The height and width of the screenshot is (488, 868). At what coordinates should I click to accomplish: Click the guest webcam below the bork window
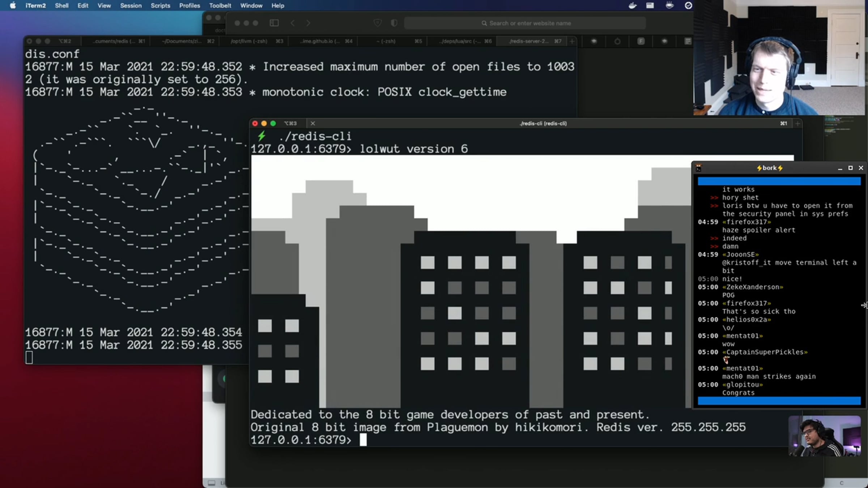pos(825,436)
